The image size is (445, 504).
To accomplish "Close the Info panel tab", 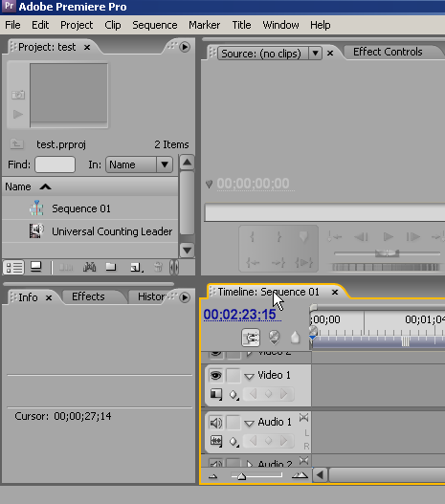I will point(49,298).
